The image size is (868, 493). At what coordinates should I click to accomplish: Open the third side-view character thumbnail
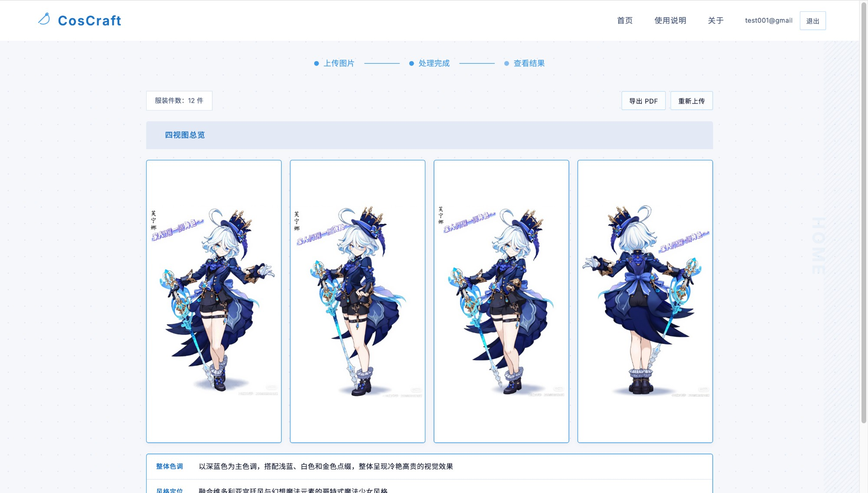tap(501, 301)
